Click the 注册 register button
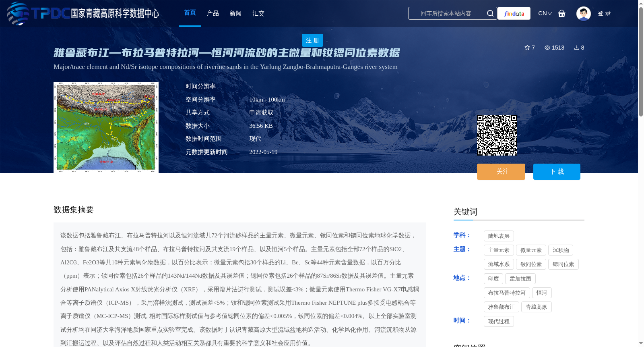 coord(312,40)
